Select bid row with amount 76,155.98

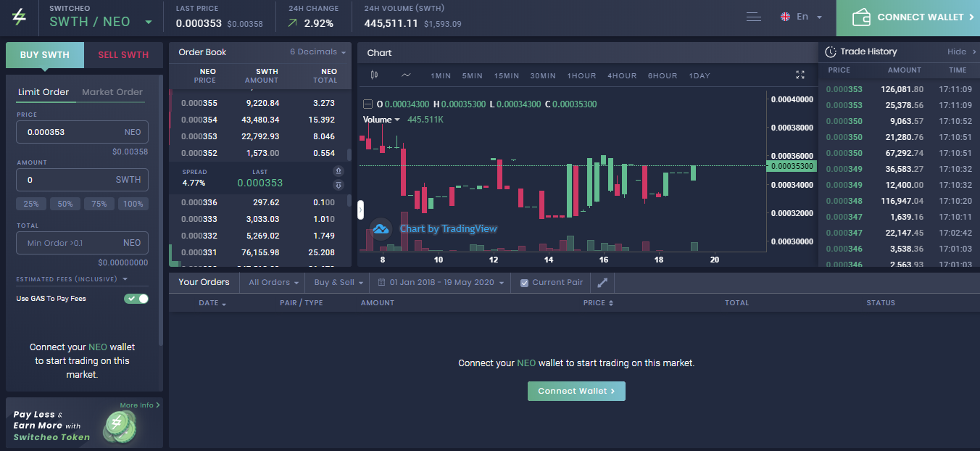tap(259, 252)
